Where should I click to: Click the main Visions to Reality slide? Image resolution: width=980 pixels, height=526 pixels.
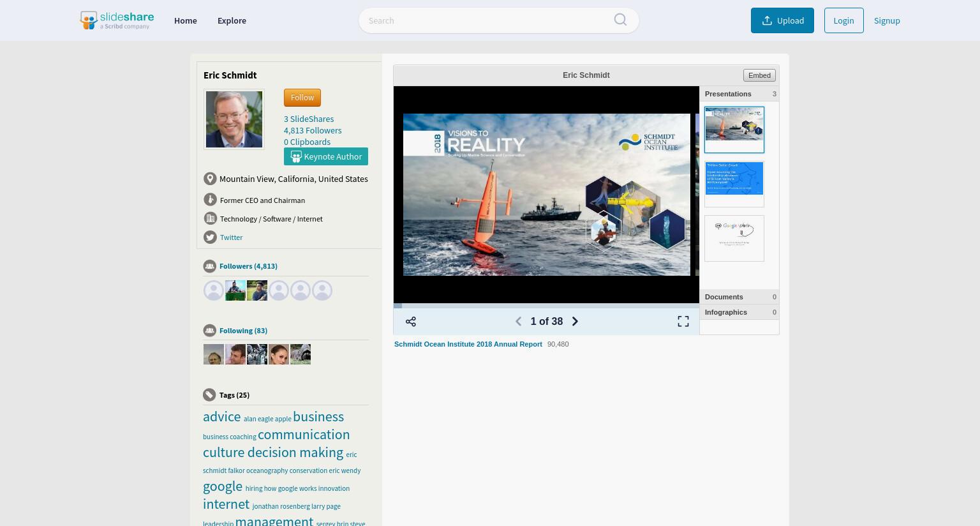point(546,195)
